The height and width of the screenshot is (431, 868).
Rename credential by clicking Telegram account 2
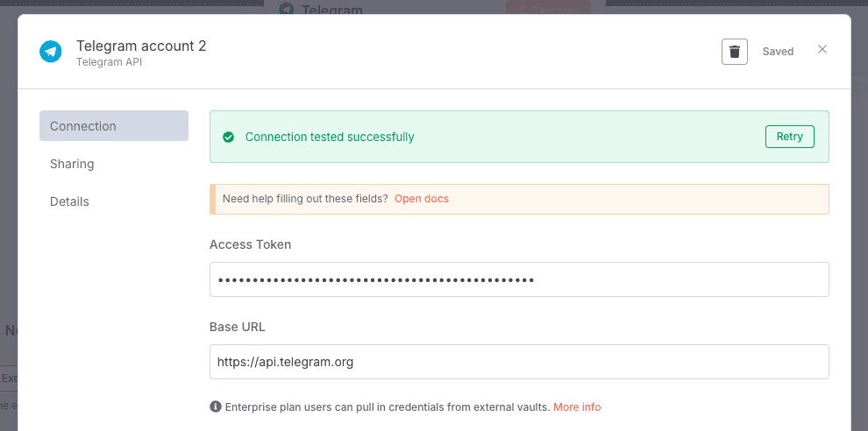[x=141, y=46]
